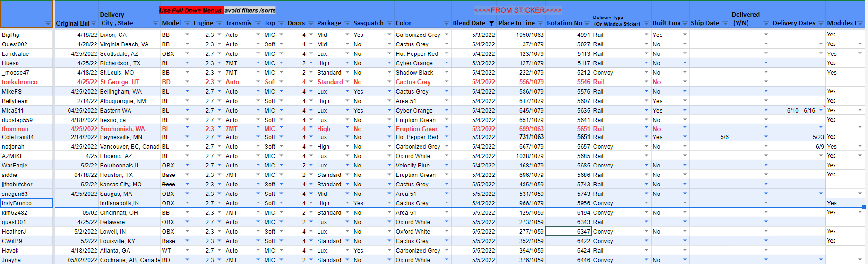
Task: Select the 'Velocity Blue' color cell
Action: pyautogui.click(x=422, y=165)
